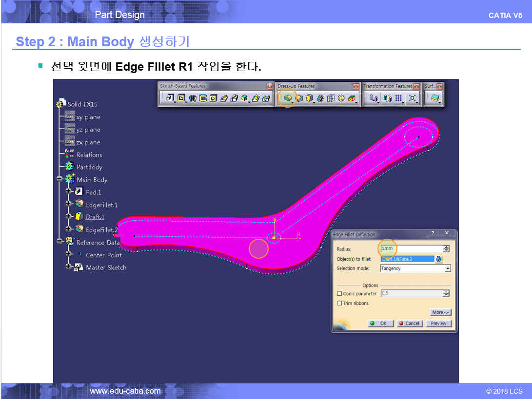Enable the Trim ribbons checkbox
Viewport: 532px width, 399px height.
click(339, 303)
